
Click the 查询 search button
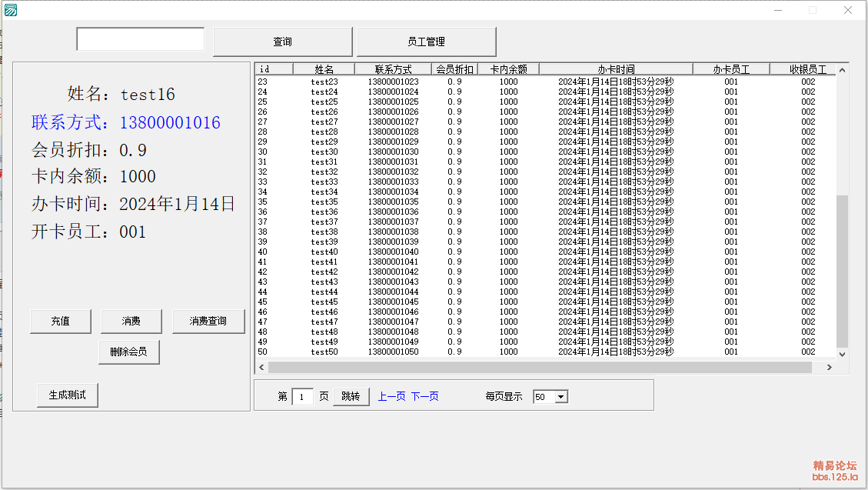pyautogui.click(x=282, y=42)
